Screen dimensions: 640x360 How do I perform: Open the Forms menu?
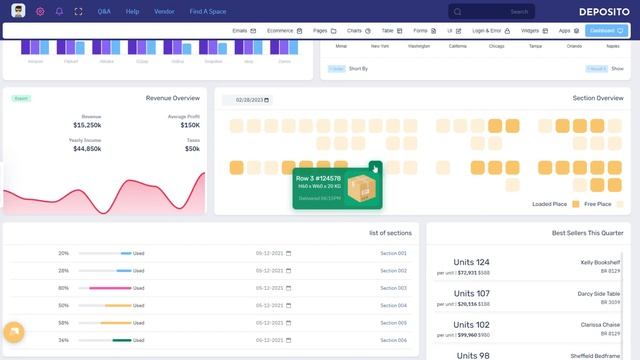click(x=424, y=31)
